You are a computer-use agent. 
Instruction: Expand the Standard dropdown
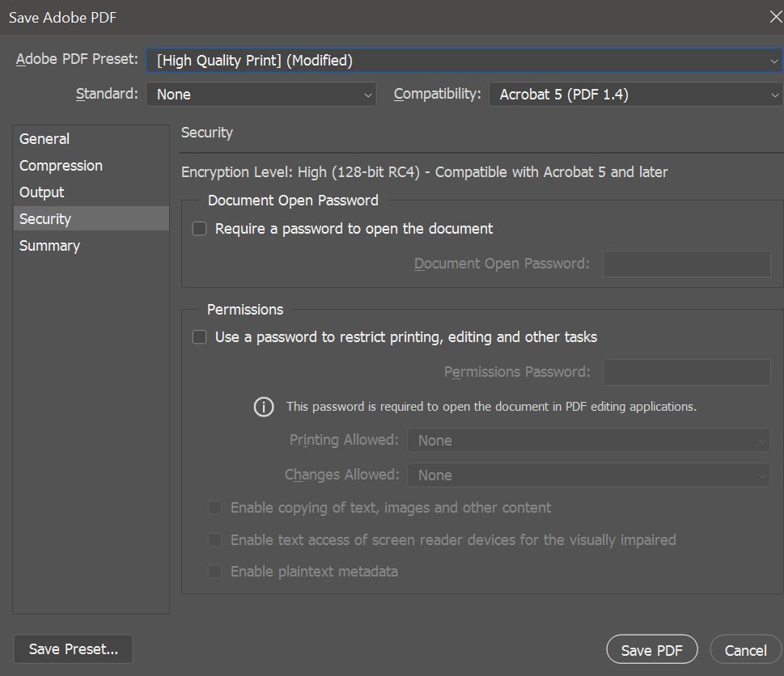pyautogui.click(x=261, y=95)
